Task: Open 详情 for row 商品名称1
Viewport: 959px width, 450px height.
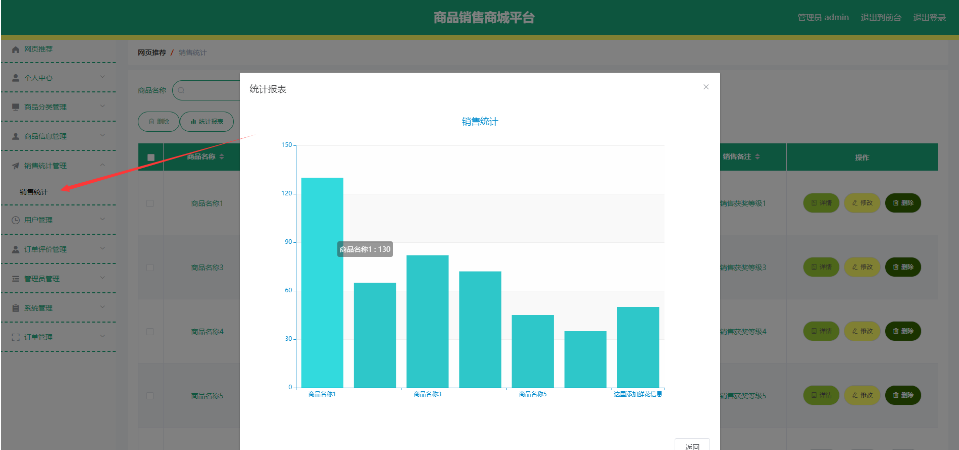Action: [821, 203]
